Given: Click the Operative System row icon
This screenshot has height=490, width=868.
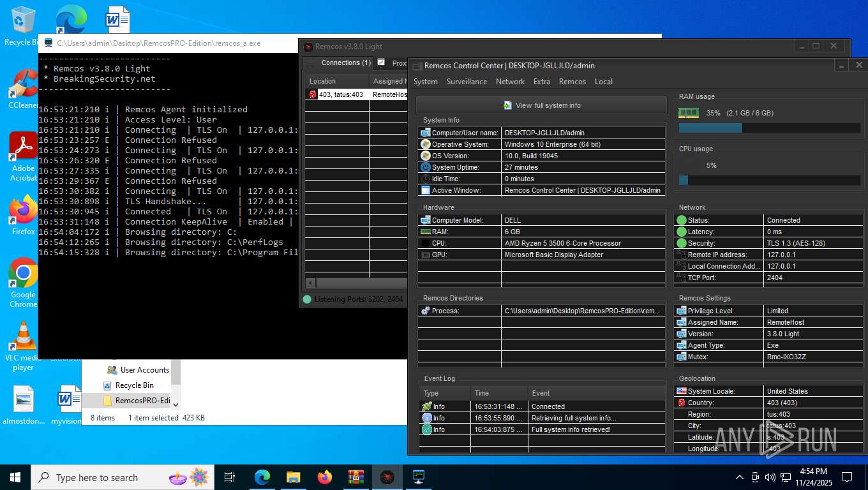Looking at the screenshot, I should 426,144.
